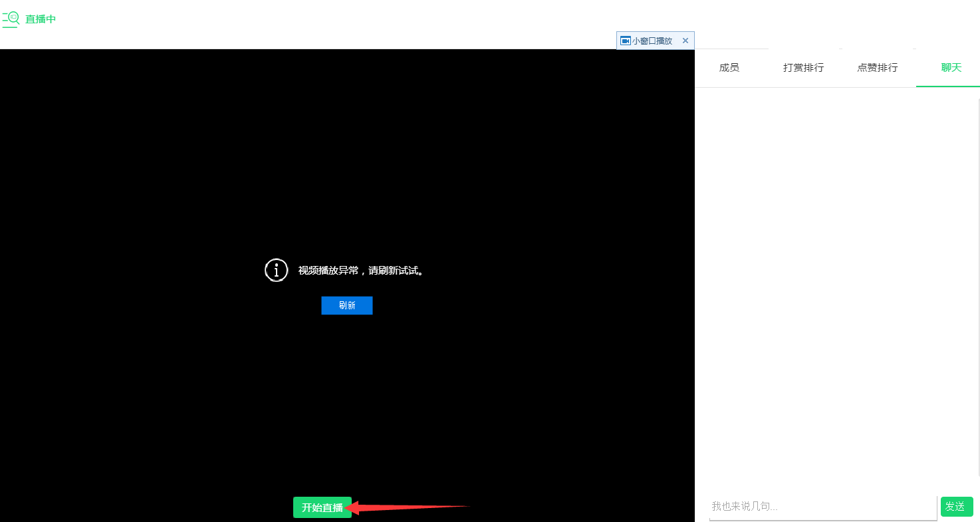Click the info icon in video error
This screenshot has height=522, width=980.
click(277, 271)
